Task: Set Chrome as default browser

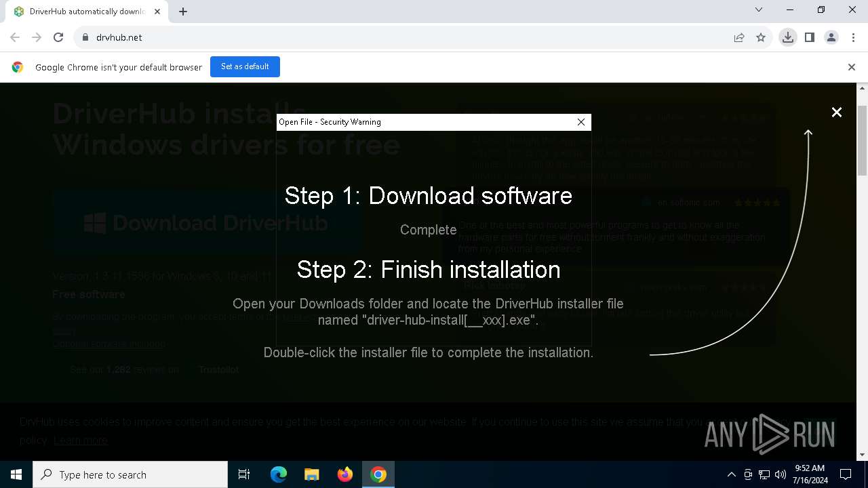Action: pos(245,66)
